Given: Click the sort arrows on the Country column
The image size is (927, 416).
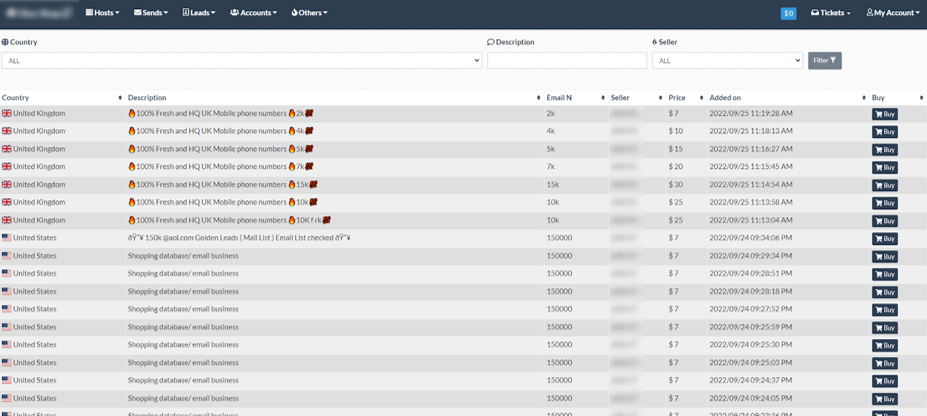Looking at the screenshot, I should 120,98.
